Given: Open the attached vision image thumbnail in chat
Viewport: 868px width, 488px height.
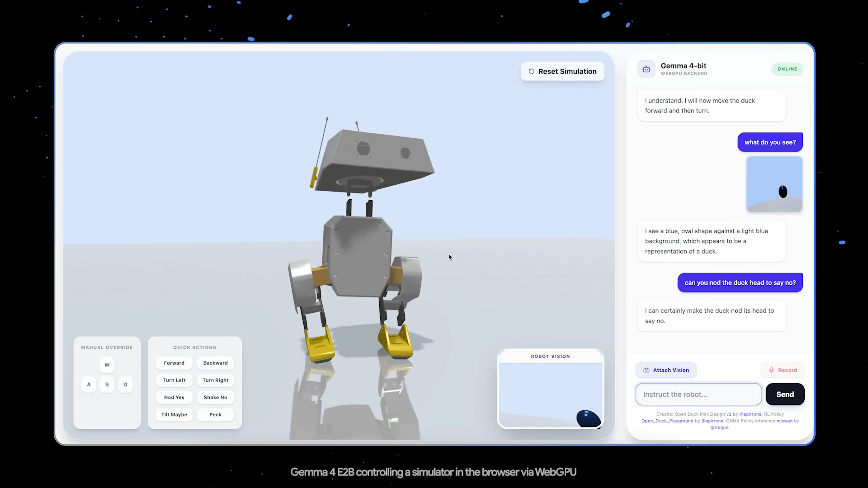Looking at the screenshot, I should pos(774,184).
